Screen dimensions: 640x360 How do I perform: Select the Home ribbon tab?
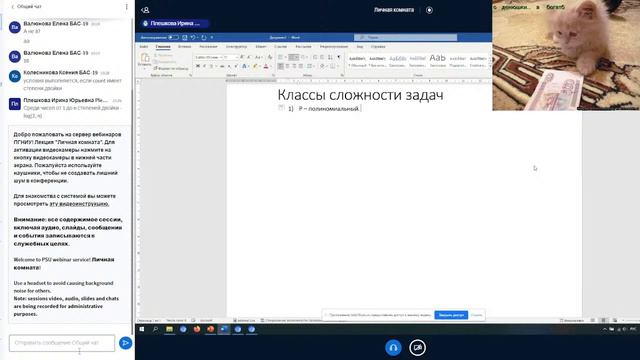tap(163, 47)
